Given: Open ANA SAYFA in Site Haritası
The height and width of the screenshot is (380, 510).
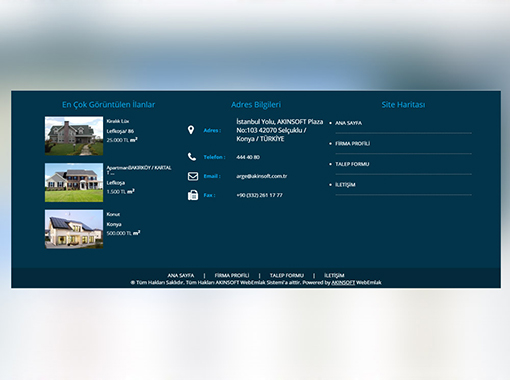Looking at the screenshot, I should pyautogui.click(x=348, y=123).
